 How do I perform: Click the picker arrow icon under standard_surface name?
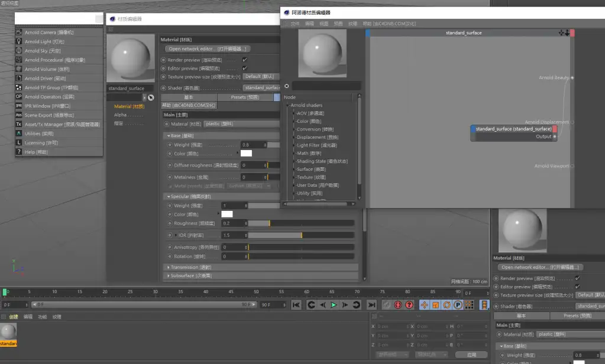[x=151, y=97]
